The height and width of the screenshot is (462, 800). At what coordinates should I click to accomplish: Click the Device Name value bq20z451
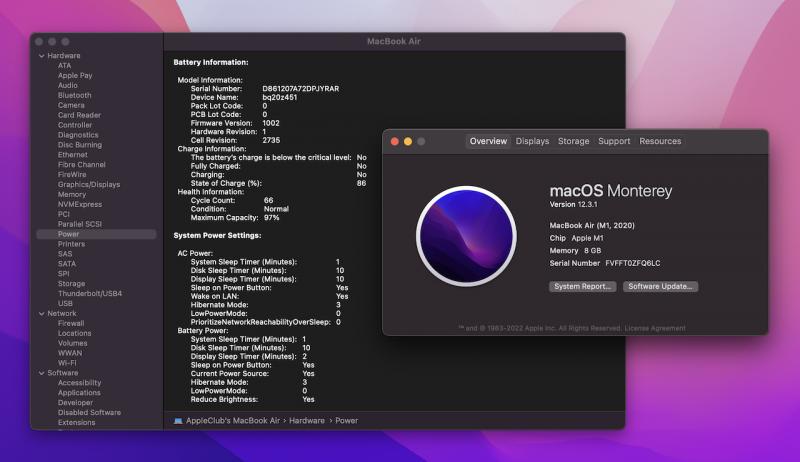coord(280,97)
